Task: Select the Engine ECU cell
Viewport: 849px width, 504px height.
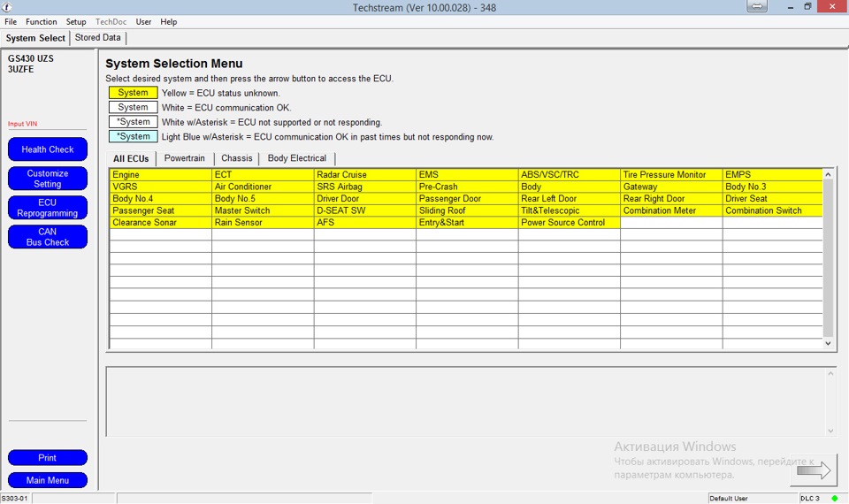Action: point(159,175)
